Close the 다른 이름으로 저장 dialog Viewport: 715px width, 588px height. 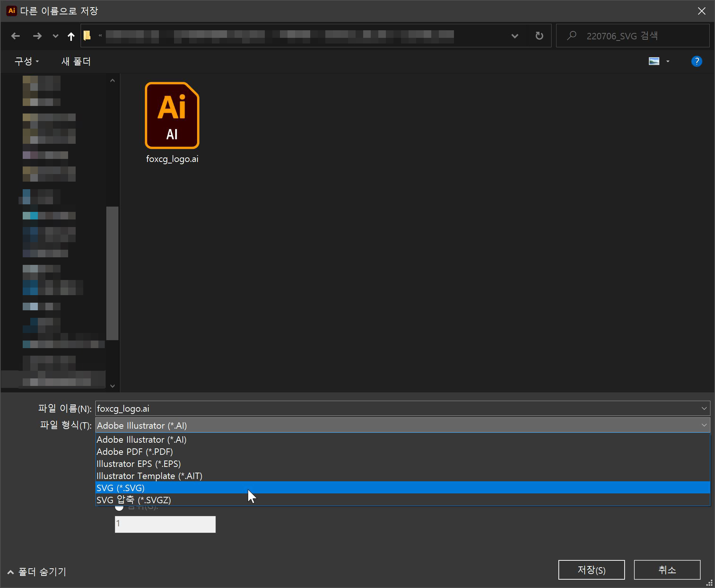[x=701, y=11]
